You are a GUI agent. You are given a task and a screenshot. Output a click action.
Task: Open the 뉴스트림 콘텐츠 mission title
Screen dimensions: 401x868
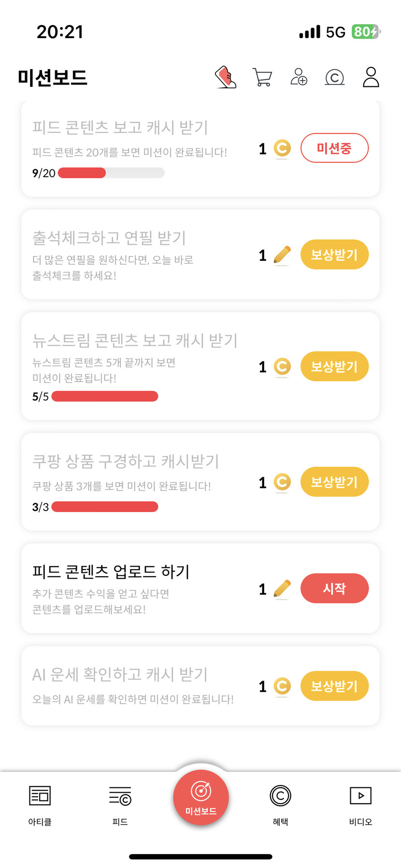coord(135,341)
